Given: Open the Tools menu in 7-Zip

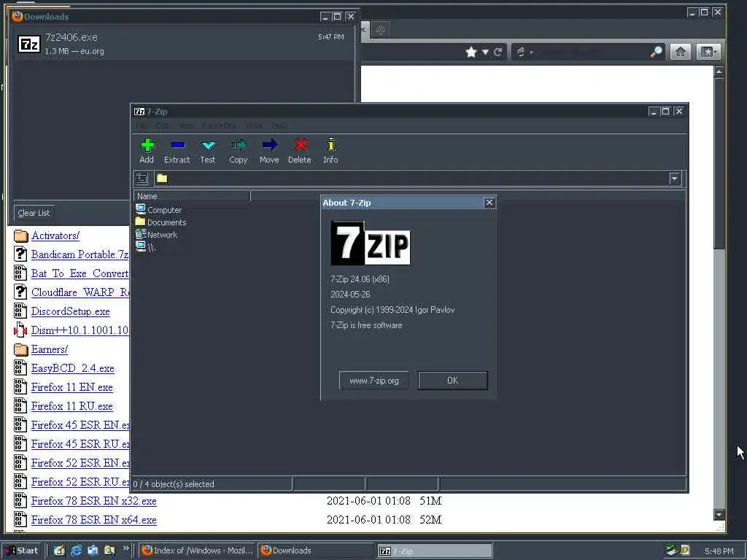Looking at the screenshot, I should click(254, 125).
